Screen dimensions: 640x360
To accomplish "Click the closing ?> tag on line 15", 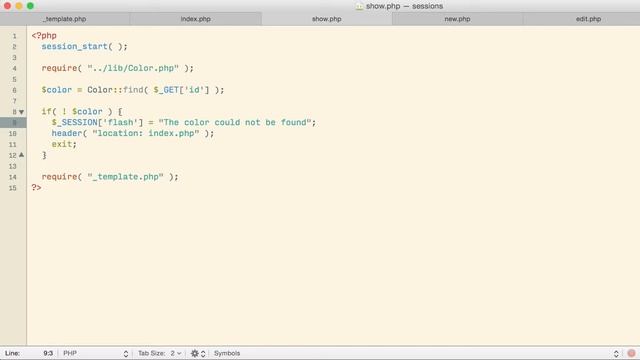I will click(36, 188).
